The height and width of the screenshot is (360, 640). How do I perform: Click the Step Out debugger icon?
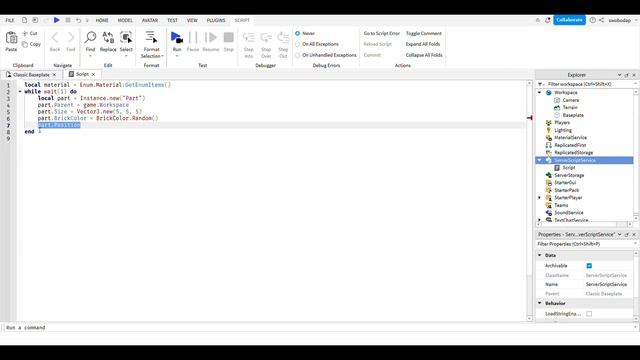pyautogui.click(x=283, y=38)
